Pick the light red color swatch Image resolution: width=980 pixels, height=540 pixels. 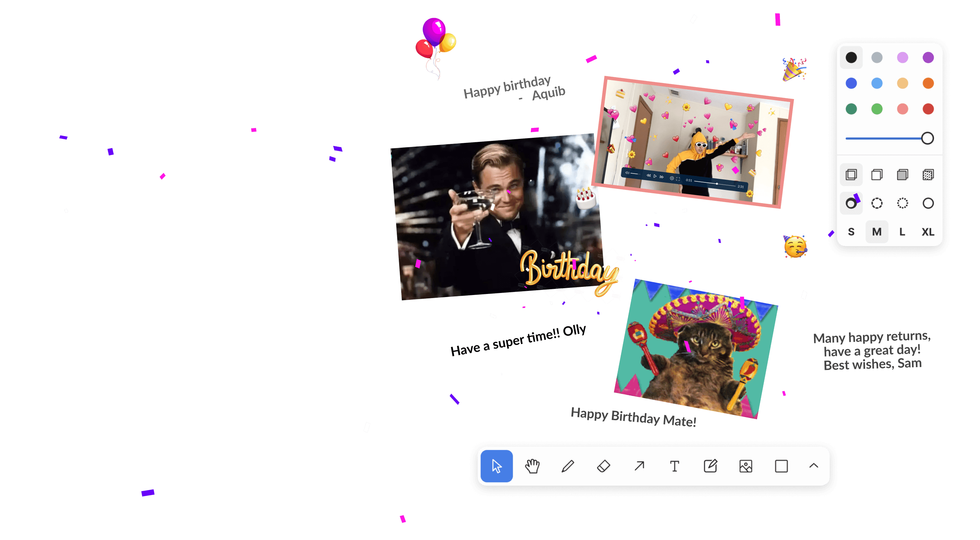tap(902, 109)
